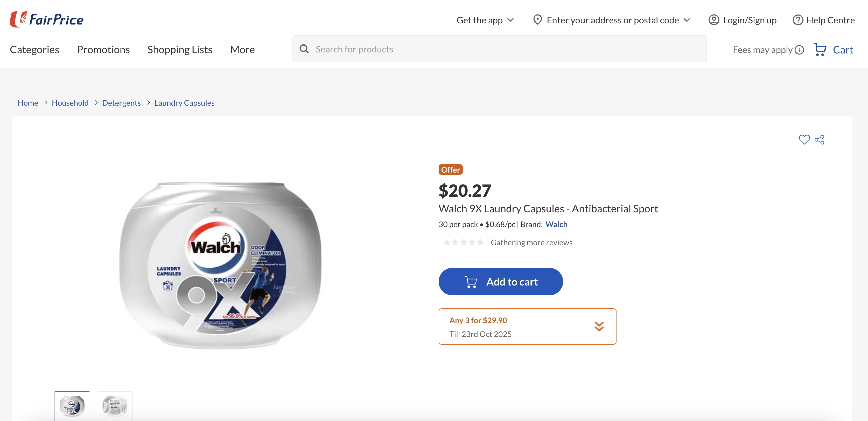Click the heart wishlist icon

click(x=804, y=140)
